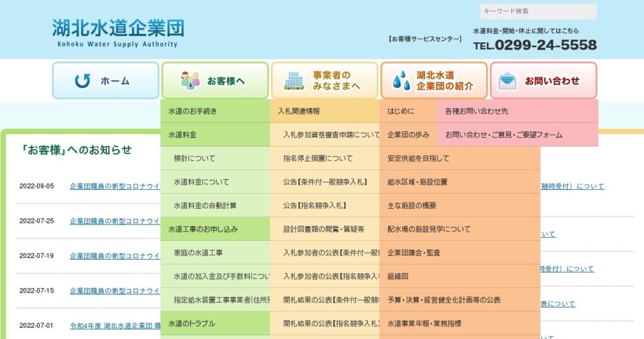Open the 2022-09-05 news link
The image size is (644, 339).
[115, 186]
